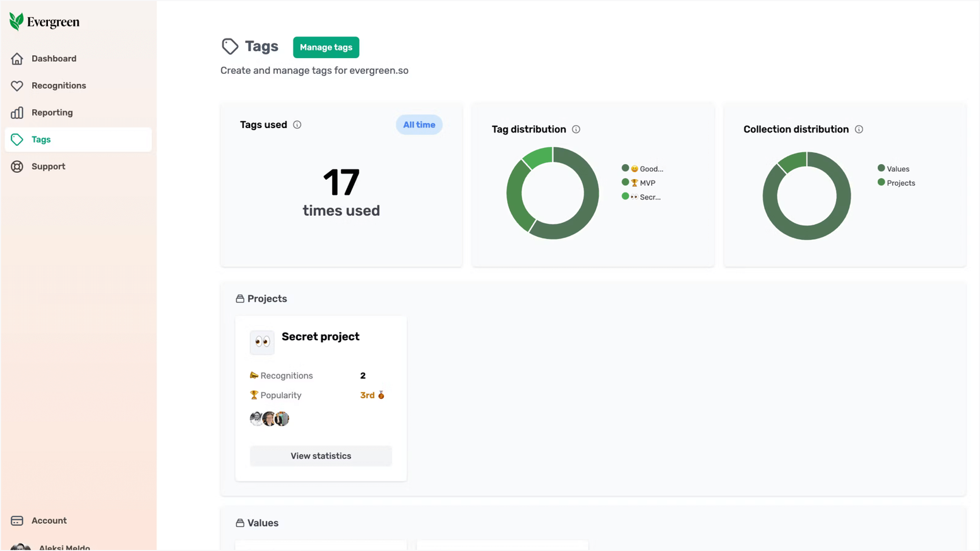Click the bronze medal icon next to 3rd
Image resolution: width=980 pixels, height=551 pixels.
click(381, 395)
